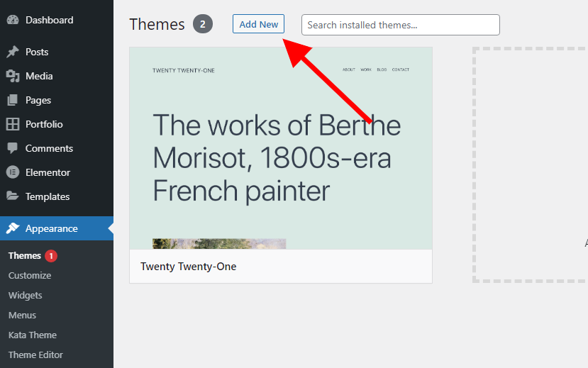Click the Appearance paintbrush icon
Screen dimensions: 588x368
[x=13, y=228]
